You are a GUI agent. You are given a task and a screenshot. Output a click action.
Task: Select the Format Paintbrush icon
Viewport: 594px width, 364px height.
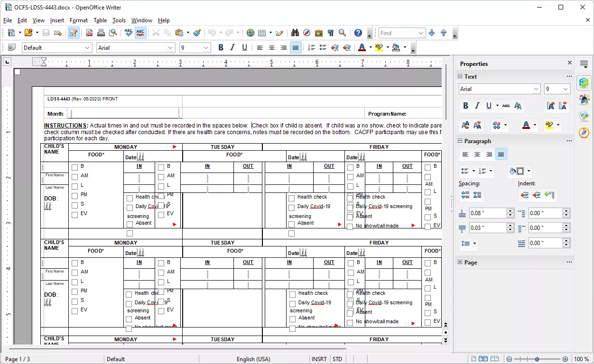pyautogui.click(x=197, y=33)
